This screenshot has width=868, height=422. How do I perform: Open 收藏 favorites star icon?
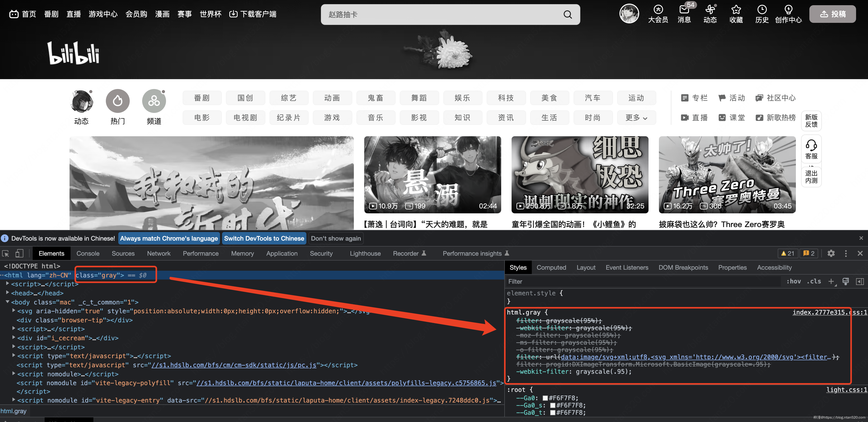point(736,14)
